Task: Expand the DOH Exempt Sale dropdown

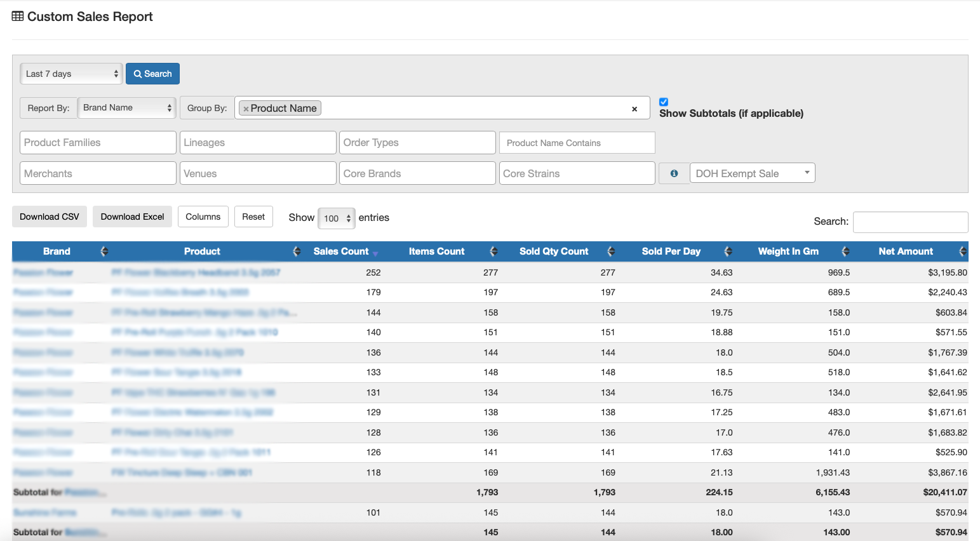Action: coord(752,173)
